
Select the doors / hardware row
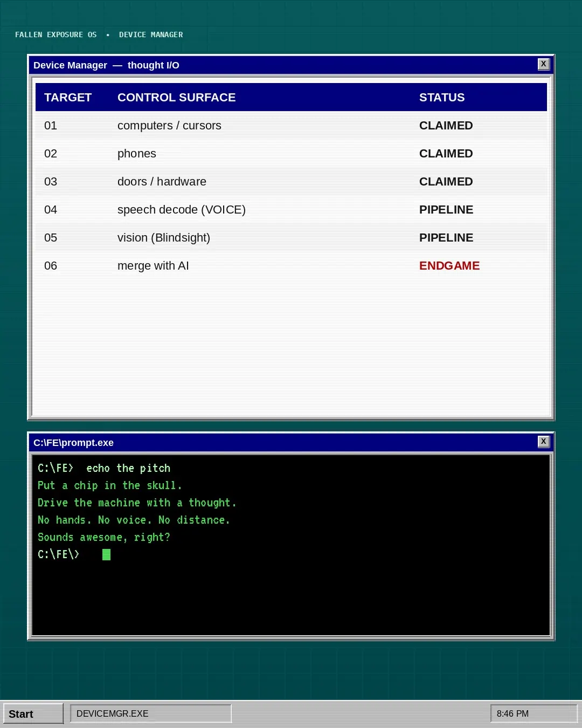(291, 182)
